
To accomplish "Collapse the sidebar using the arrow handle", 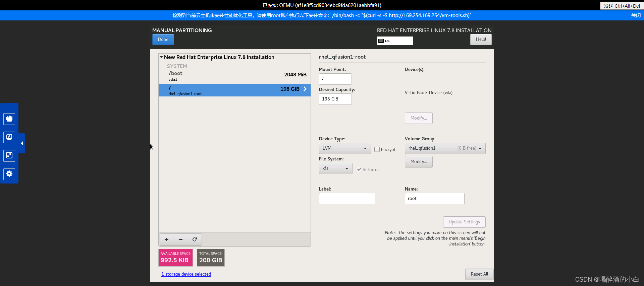I will click(22, 143).
